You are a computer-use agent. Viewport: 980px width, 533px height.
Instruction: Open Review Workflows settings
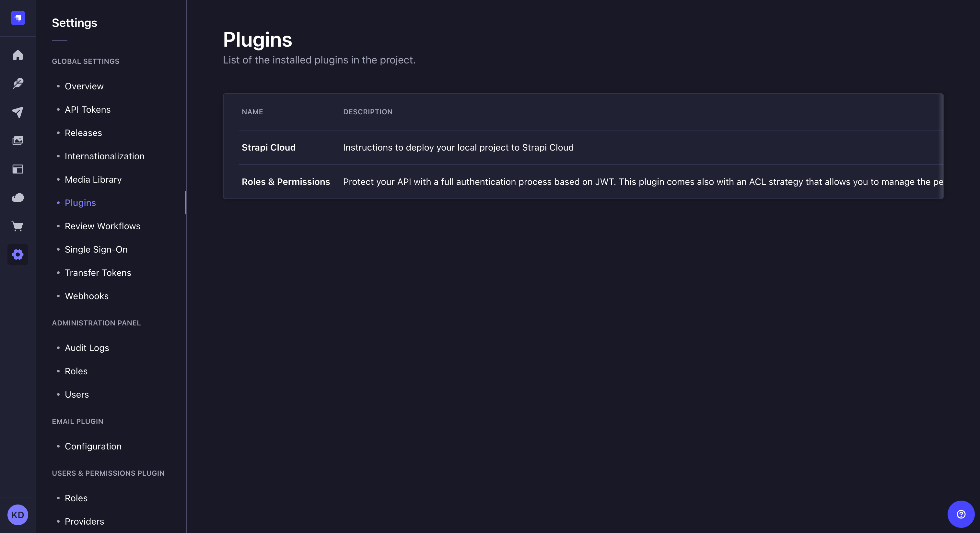(x=102, y=226)
